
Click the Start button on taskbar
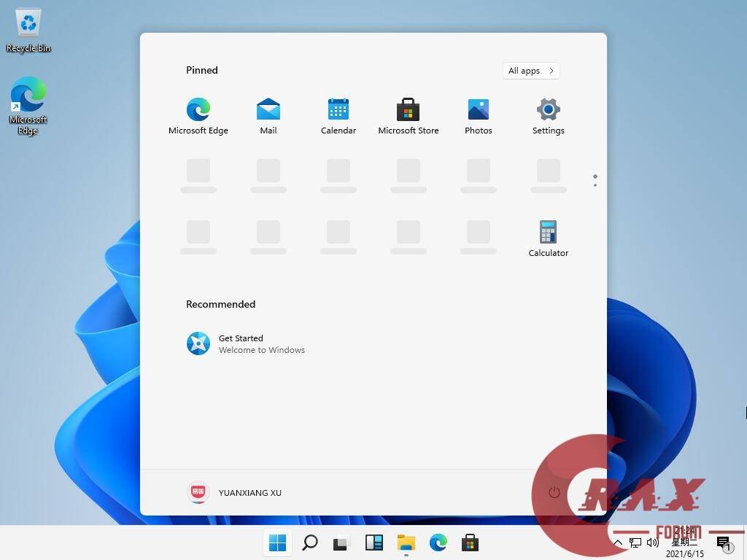tap(277, 542)
